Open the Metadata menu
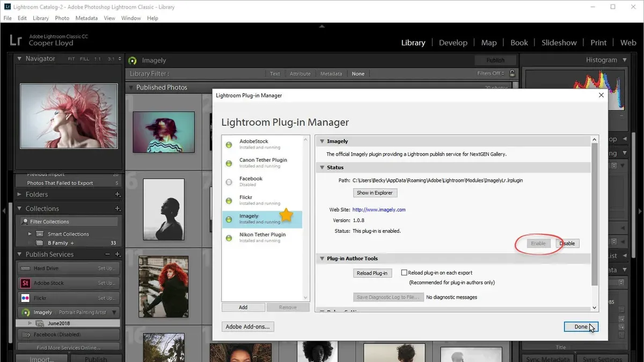Image resolution: width=644 pixels, height=362 pixels. (x=86, y=18)
